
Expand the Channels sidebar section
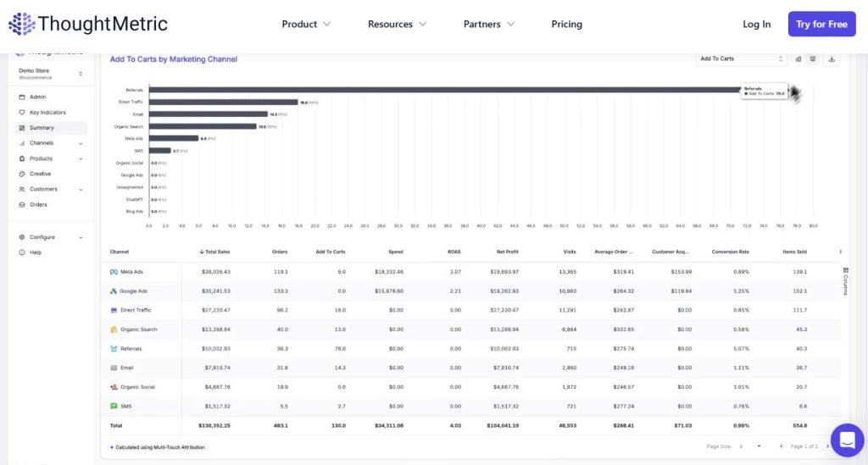81,143
